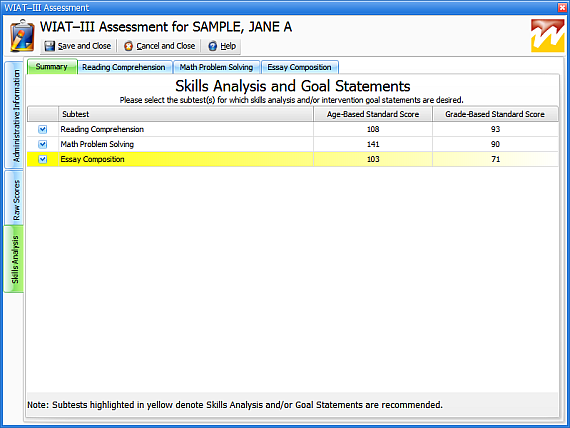The image size is (570, 428).
Task: Click the red and yellow logo icon
Action: [547, 36]
